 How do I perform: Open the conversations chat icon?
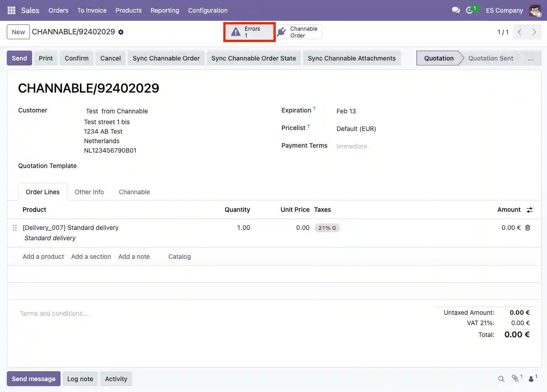pyautogui.click(x=456, y=10)
